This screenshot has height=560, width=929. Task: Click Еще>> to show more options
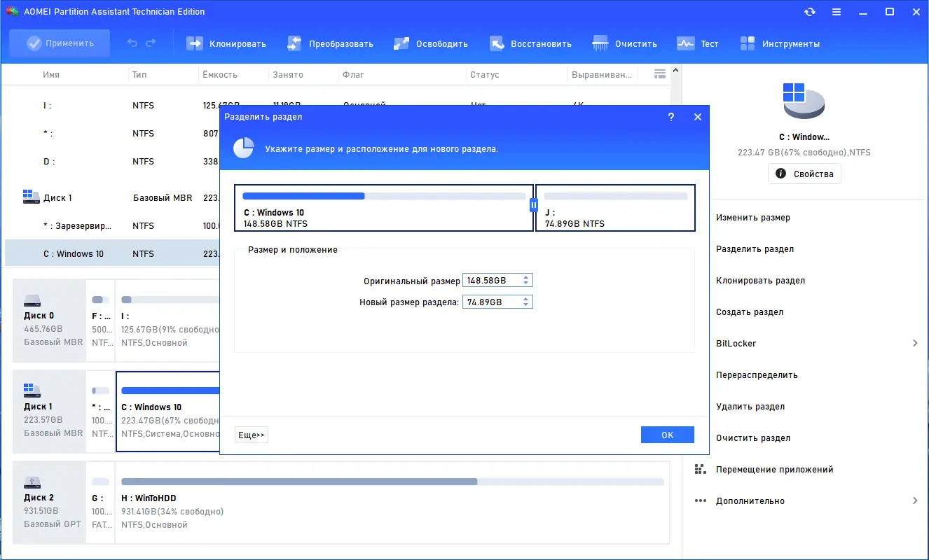251,434
